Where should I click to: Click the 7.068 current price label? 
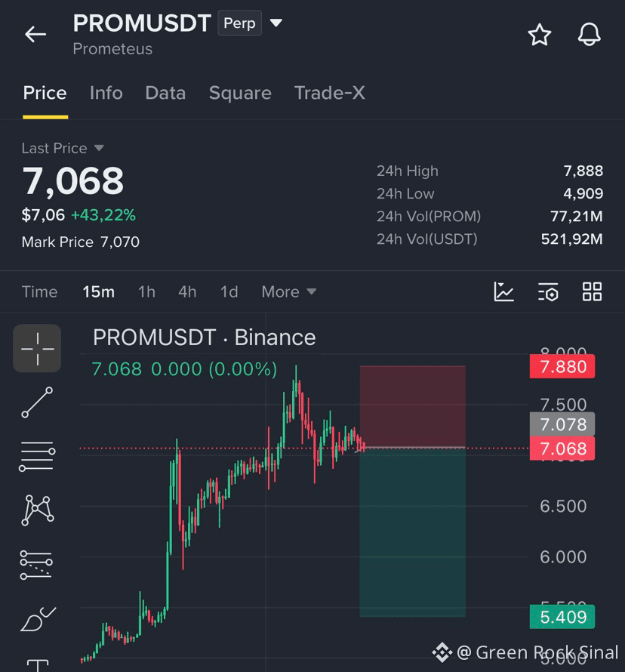[x=562, y=449]
